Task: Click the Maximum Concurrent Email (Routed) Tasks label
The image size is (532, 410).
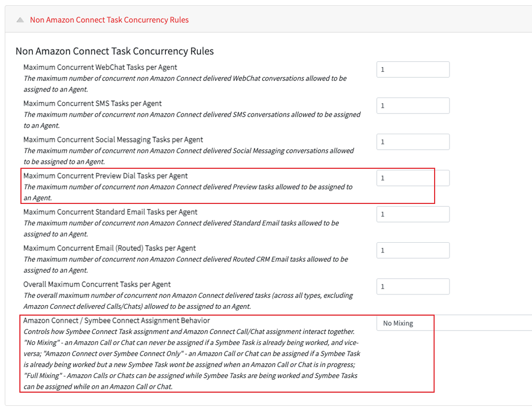Action: click(x=109, y=248)
